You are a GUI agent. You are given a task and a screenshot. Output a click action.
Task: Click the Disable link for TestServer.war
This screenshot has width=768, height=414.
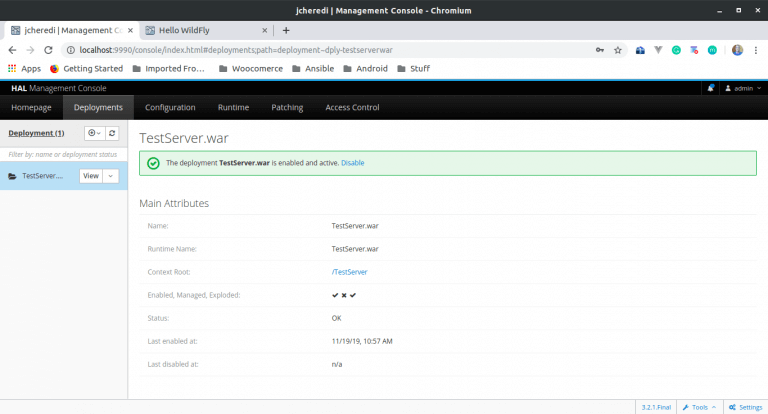tap(352, 162)
